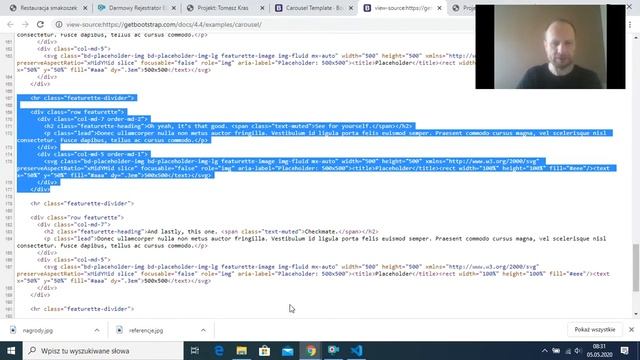
Task: Open Task View on the taskbar
Action: [x=195, y=351]
